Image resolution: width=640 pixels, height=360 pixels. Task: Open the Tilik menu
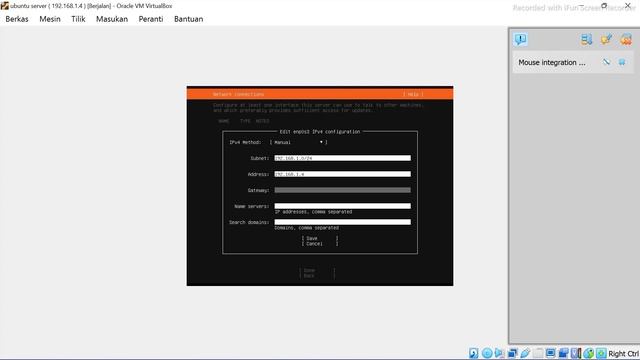78,19
